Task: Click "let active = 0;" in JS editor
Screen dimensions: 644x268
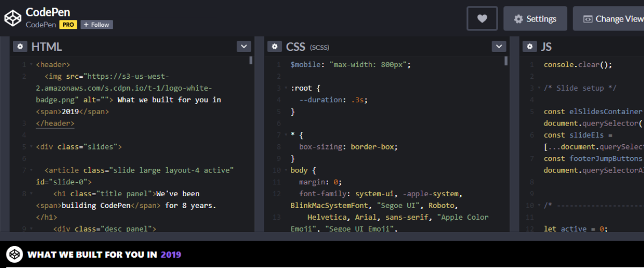Action: (x=576, y=229)
